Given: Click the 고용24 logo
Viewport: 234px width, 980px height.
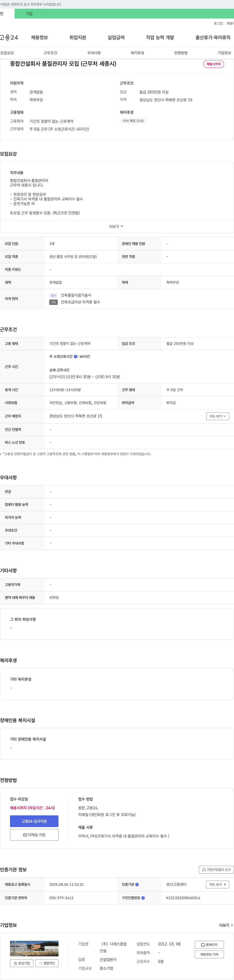Looking at the screenshot, I should point(9,37).
